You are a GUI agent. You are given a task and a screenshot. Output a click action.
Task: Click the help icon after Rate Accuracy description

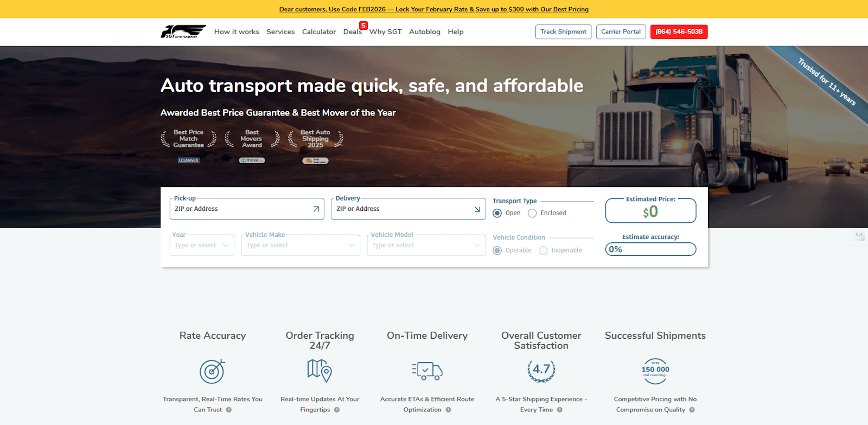pyautogui.click(x=229, y=410)
